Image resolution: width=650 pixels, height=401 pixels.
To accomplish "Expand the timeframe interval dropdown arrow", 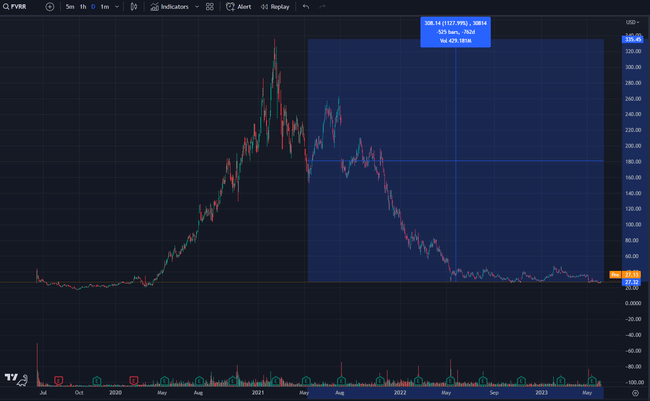I will coord(118,6).
